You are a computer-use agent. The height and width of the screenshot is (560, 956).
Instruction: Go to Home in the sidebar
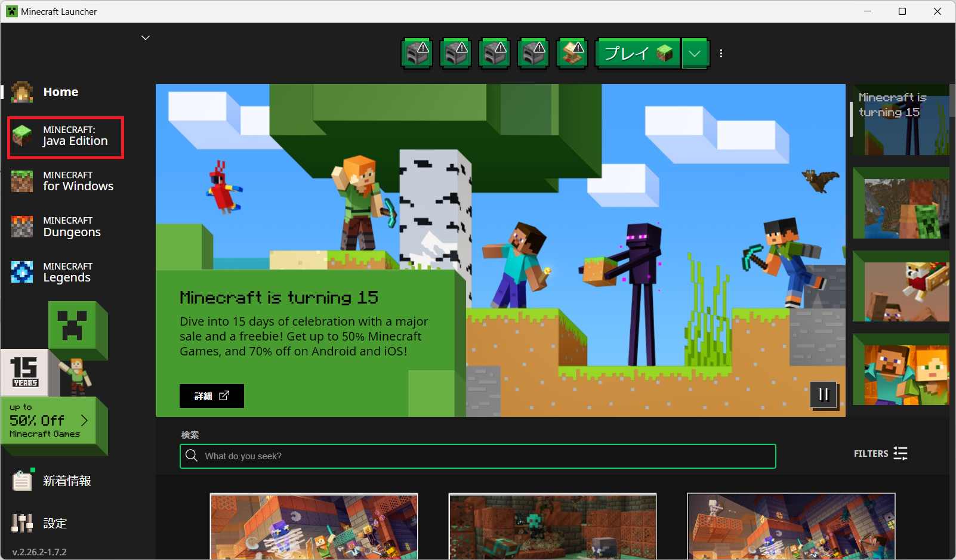click(60, 92)
